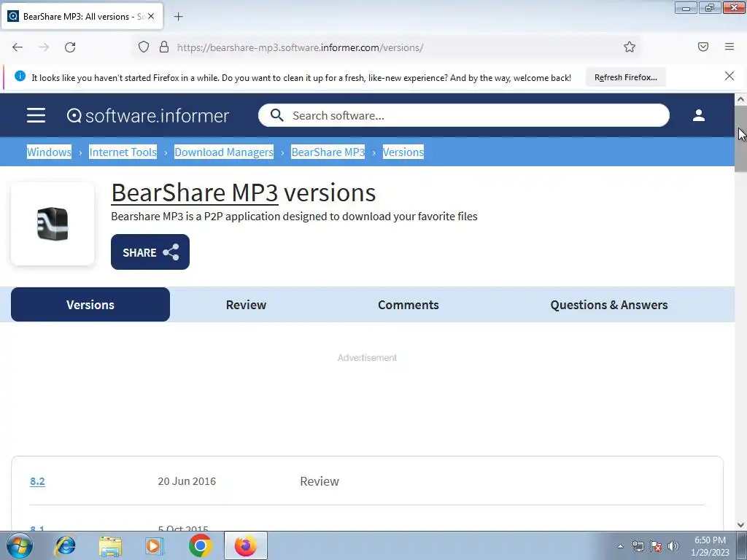Open the Firefox application menu icon
This screenshot has width=747, height=560.
click(729, 47)
